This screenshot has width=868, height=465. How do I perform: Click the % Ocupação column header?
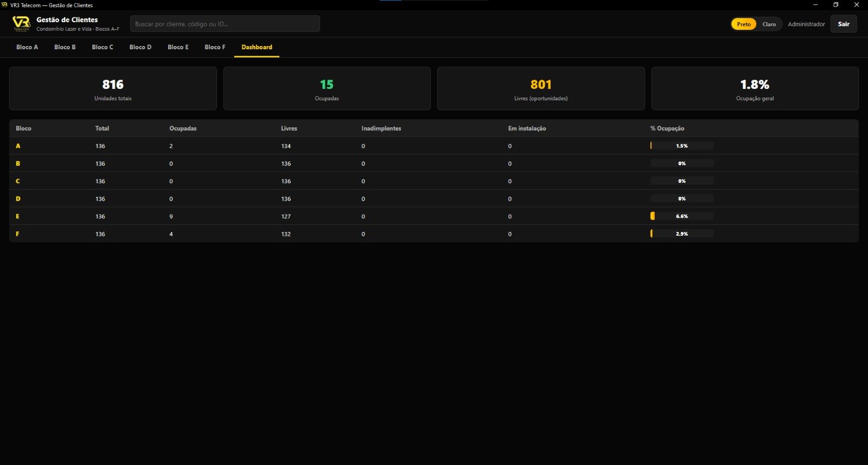coord(667,128)
